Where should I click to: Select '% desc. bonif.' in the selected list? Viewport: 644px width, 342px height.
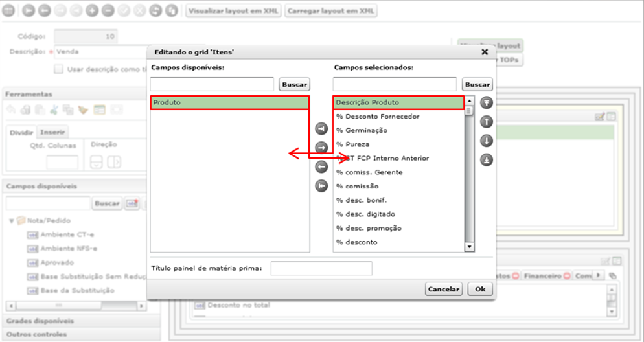pyautogui.click(x=399, y=200)
